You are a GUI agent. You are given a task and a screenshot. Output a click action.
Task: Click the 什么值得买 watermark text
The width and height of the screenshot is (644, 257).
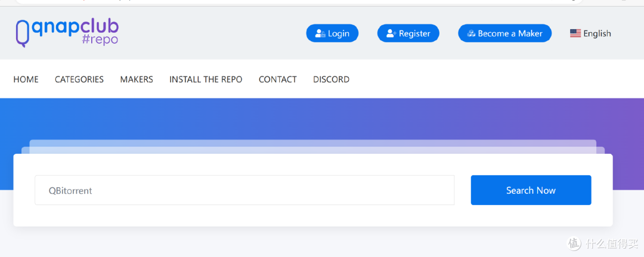pos(612,243)
